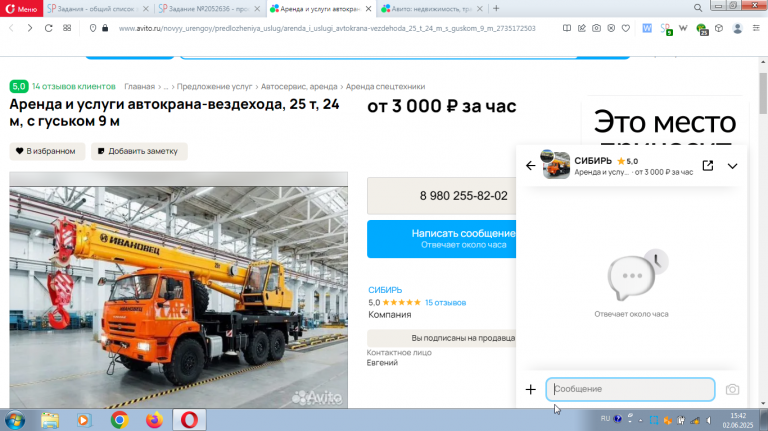Open Opera easy setup sliders icon
The width and height of the screenshot is (768, 431).
pyautogui.click(x=756, y=28)
